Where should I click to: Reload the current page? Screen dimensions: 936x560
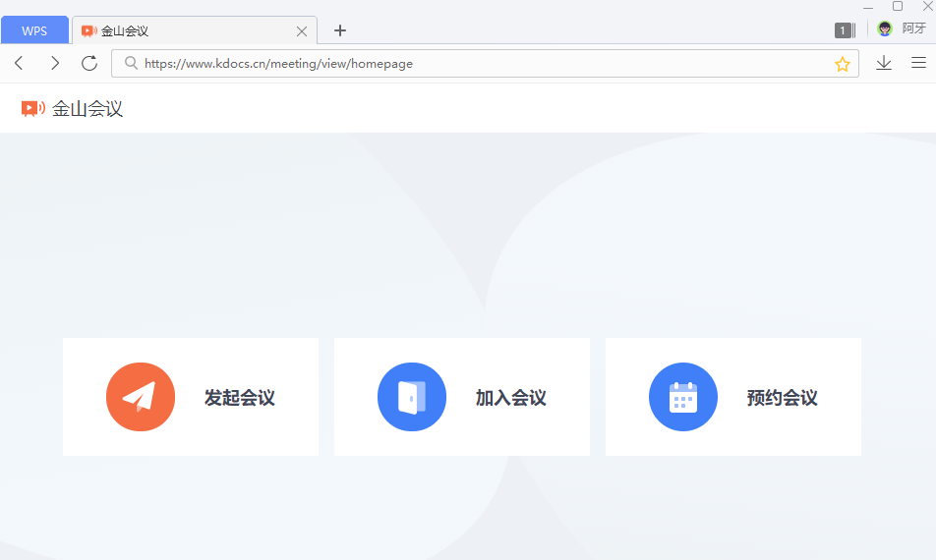[89, 63]
